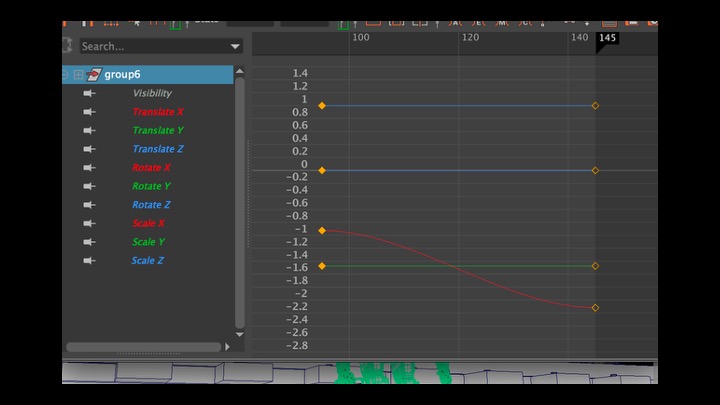Click the 1.4 value axis label
This screenshot has height=405, width=720.
click(300, 73)
